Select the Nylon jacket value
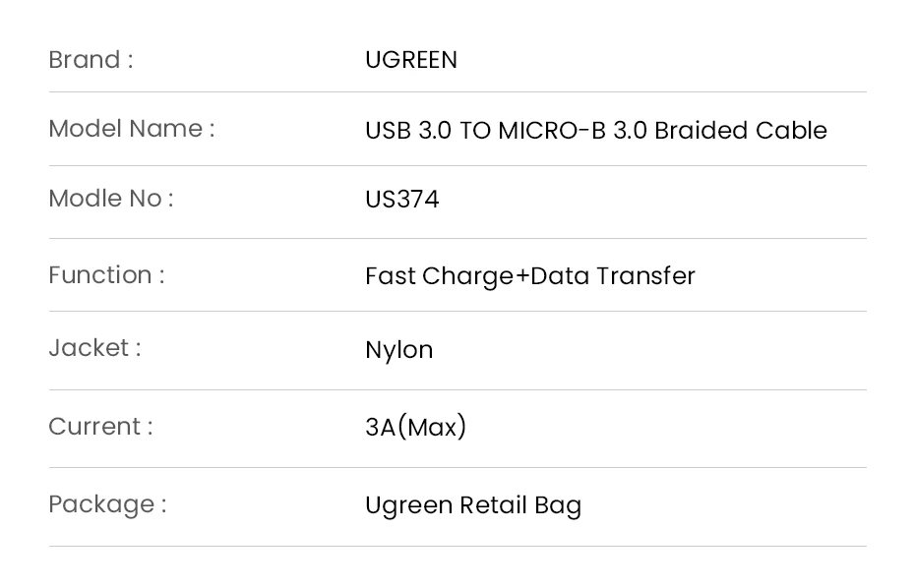 [x=398, y=350]
